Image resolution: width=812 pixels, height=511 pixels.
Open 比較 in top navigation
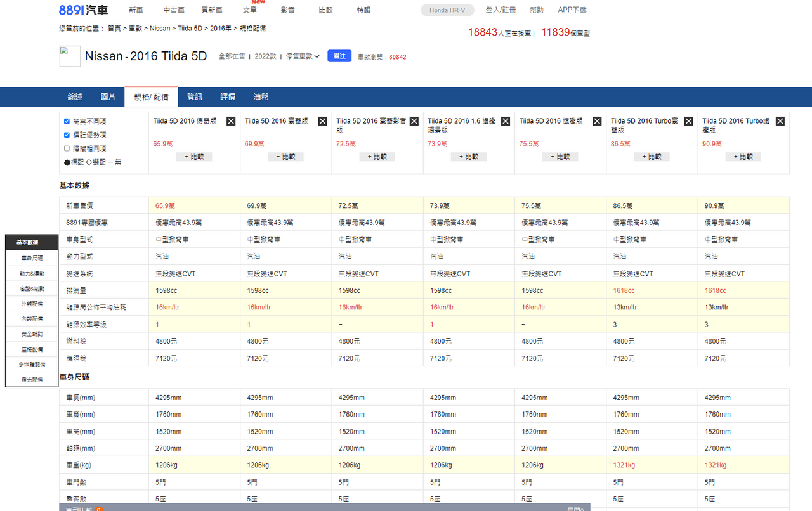(325, 10)
